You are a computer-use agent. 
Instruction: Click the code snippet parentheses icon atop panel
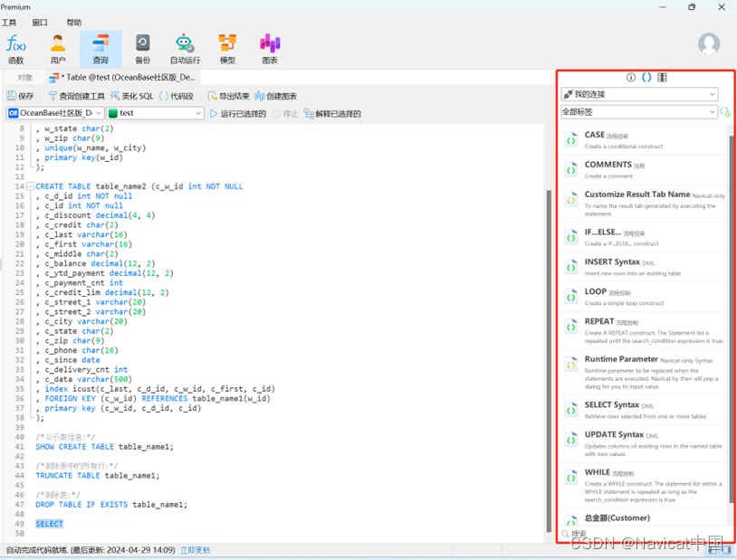click(x=646, y=78)
